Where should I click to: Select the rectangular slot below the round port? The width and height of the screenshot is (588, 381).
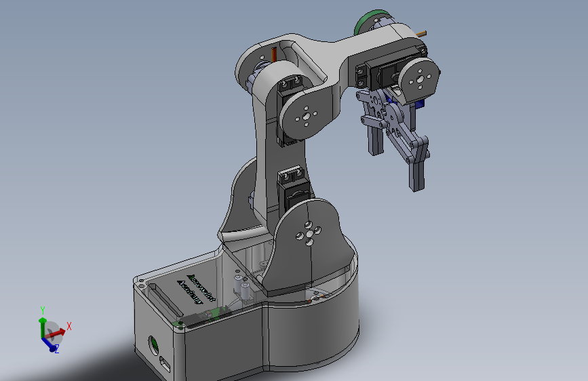tap(164, 363)
